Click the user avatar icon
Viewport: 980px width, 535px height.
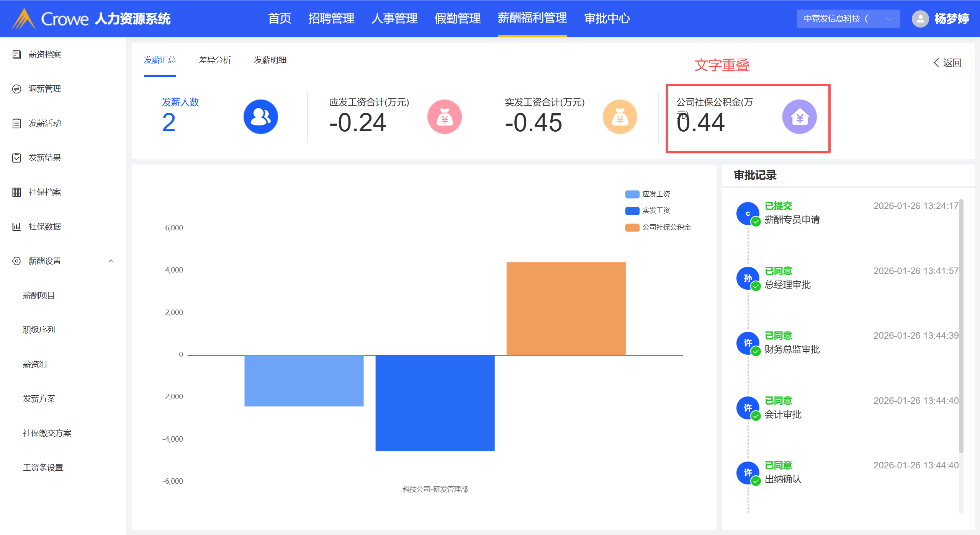920,19
